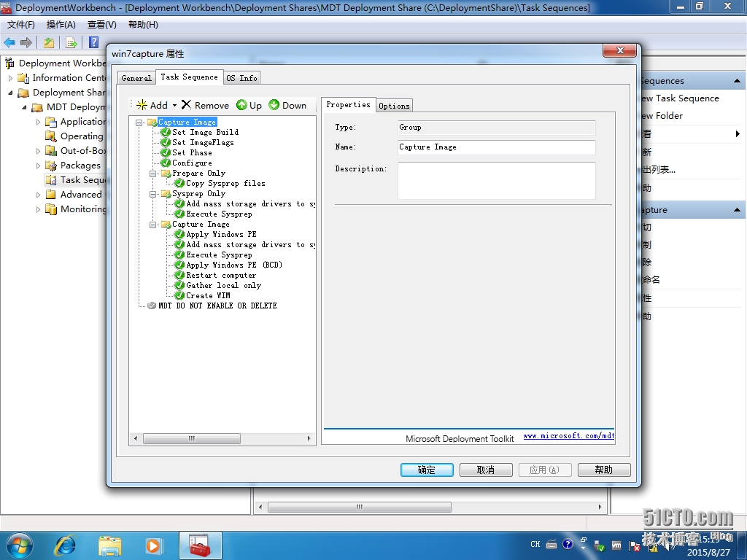
Task: Click the Export list toolbar icon
Action: pos(71,43)
